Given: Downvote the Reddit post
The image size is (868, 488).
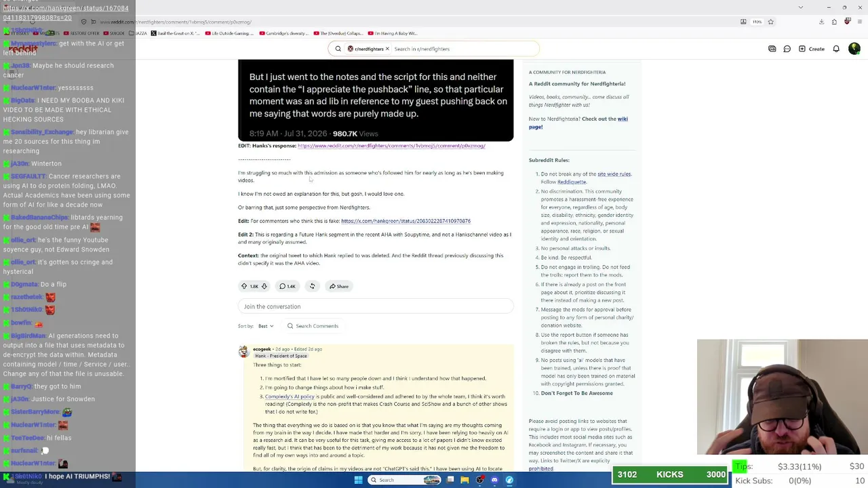Looking at the screenshot, I should [264, 286].
